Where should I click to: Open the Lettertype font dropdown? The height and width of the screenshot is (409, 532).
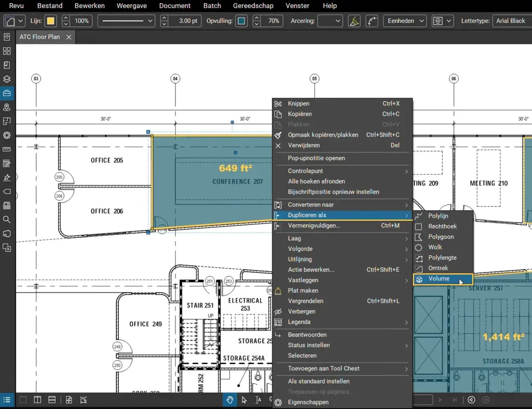click(x=512, y=21)
